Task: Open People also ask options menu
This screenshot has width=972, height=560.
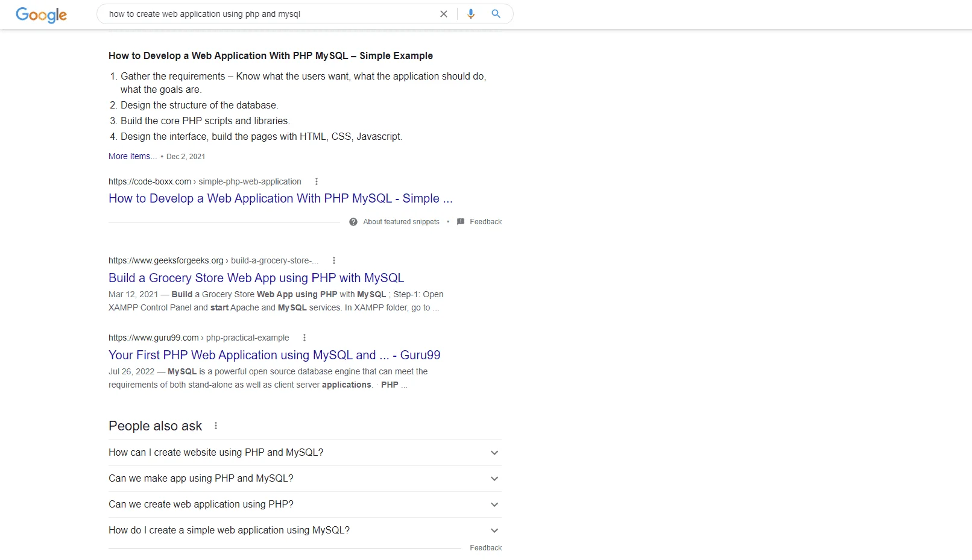Action: point(216,426)
